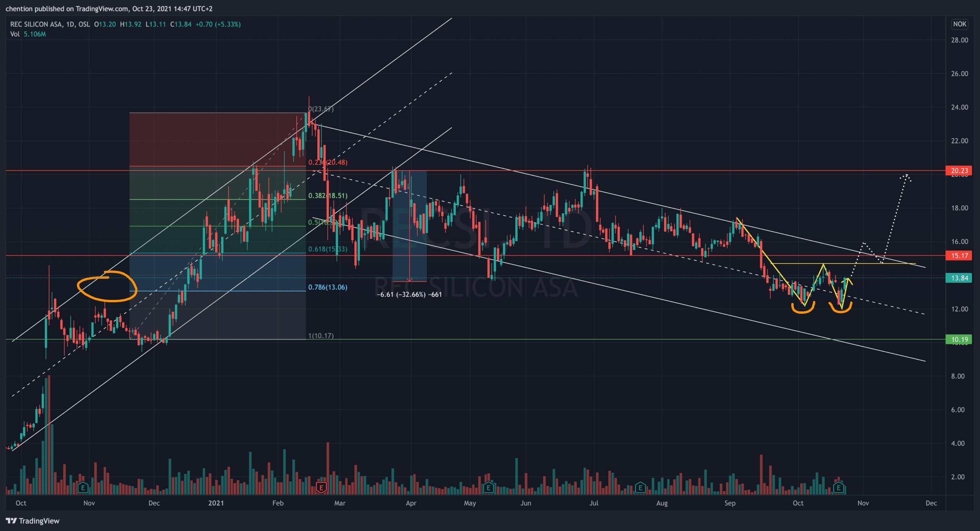Click the Aug label on the time axis
Screen dimensions: 980x531
[662, 503]
